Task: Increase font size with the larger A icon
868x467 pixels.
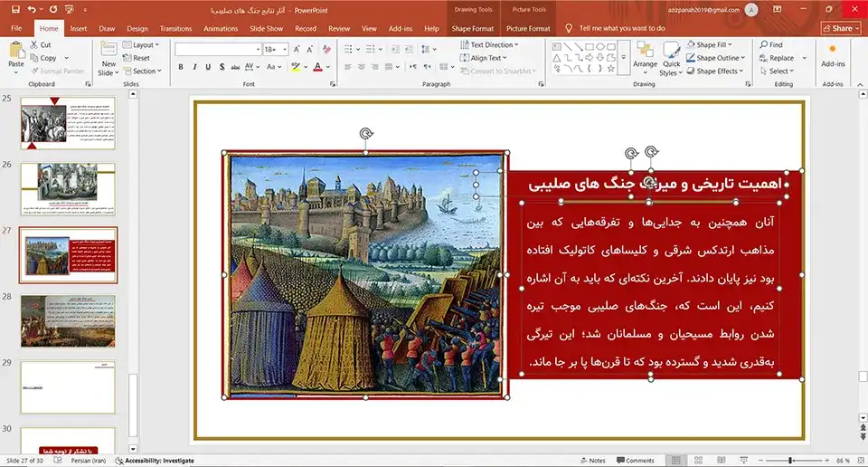Action: pyautogui.click(x=297, y=49)
